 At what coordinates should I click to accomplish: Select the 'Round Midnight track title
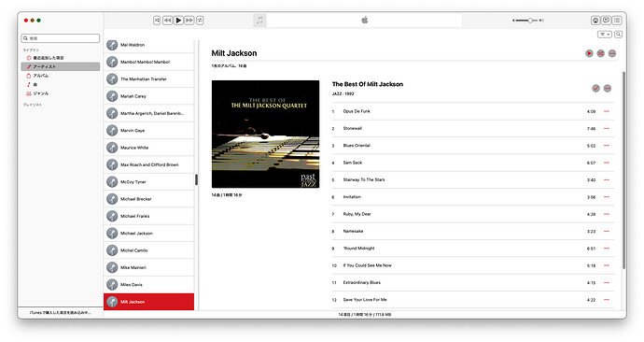tap(359, 249)
